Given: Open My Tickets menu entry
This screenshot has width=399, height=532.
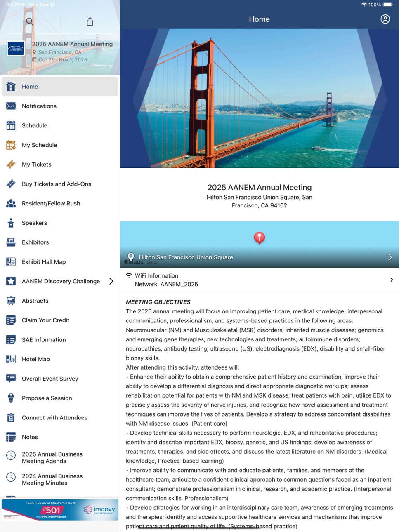Looking at the screenshot, I should (x=60, y=164).
